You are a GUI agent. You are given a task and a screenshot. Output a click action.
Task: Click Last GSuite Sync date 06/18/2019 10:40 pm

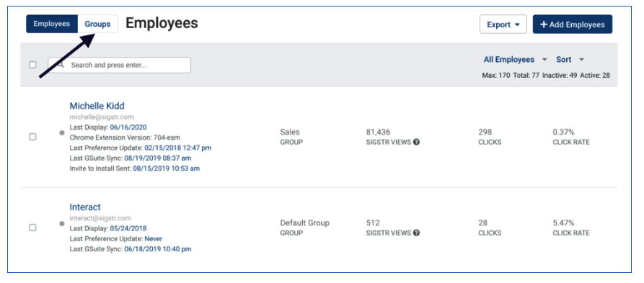(158, 249)
